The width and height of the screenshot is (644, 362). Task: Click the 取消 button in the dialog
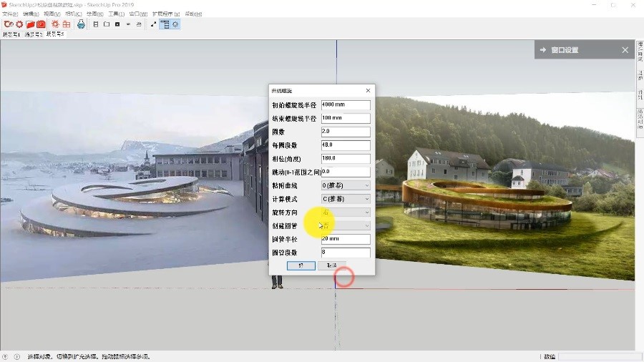coord(332,265)
